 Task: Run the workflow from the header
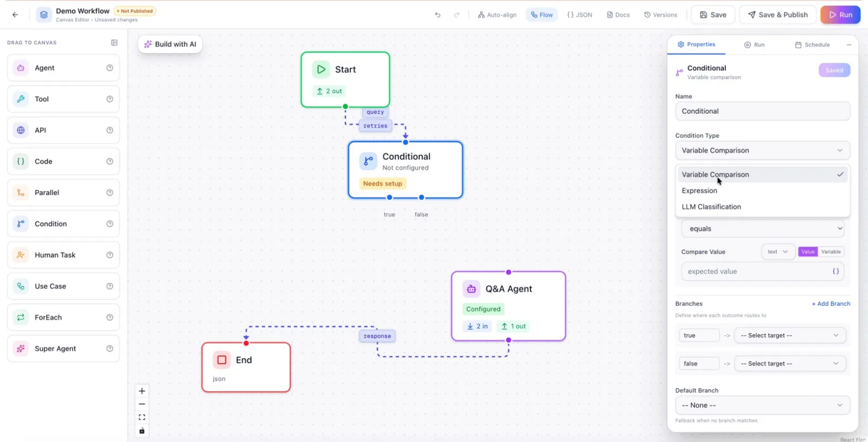[840, 15]
